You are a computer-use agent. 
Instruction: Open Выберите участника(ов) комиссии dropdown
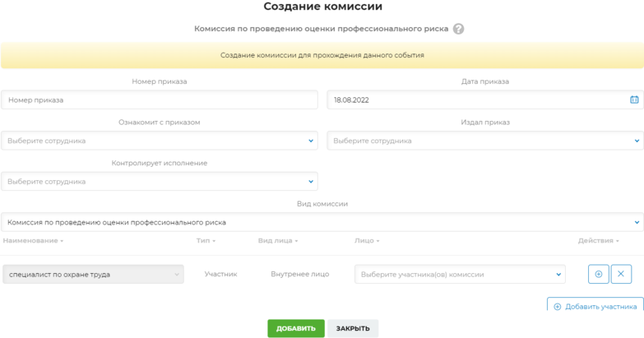tap(460, 274)
